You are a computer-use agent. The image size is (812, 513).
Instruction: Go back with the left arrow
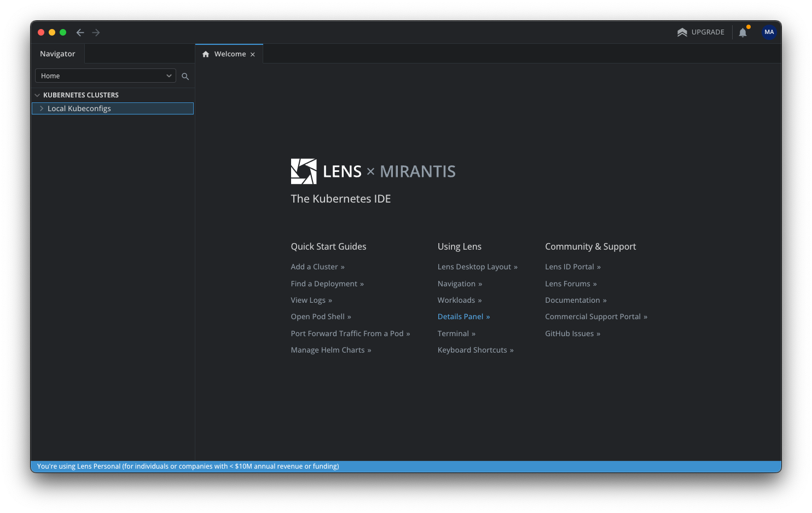[x=80, y=32]
